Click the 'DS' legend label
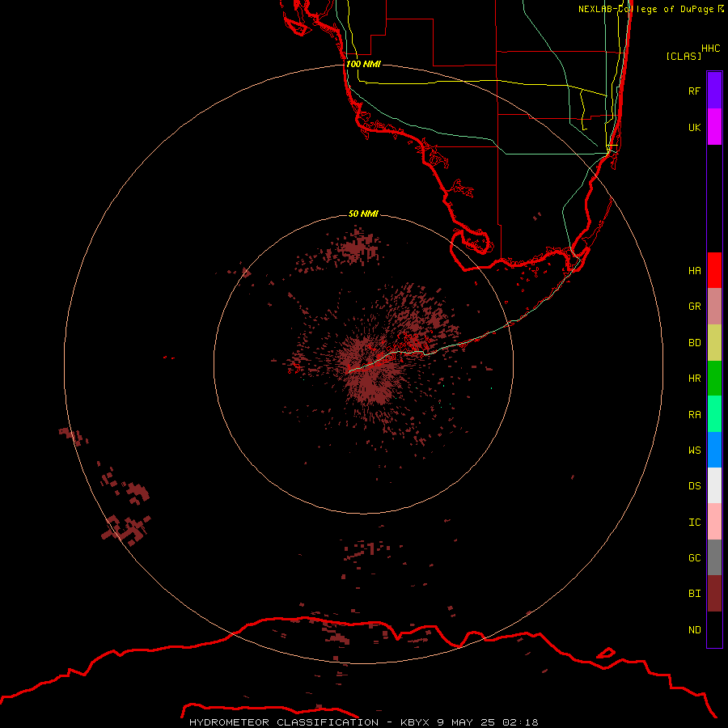Image resolution: width=728 pixels, height=728 pixels. pos(694,485)
